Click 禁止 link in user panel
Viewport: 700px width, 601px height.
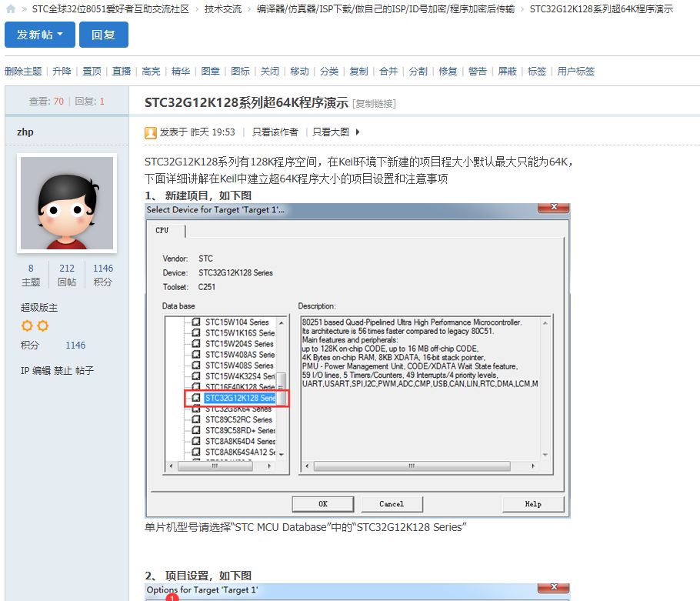point(63,371)
